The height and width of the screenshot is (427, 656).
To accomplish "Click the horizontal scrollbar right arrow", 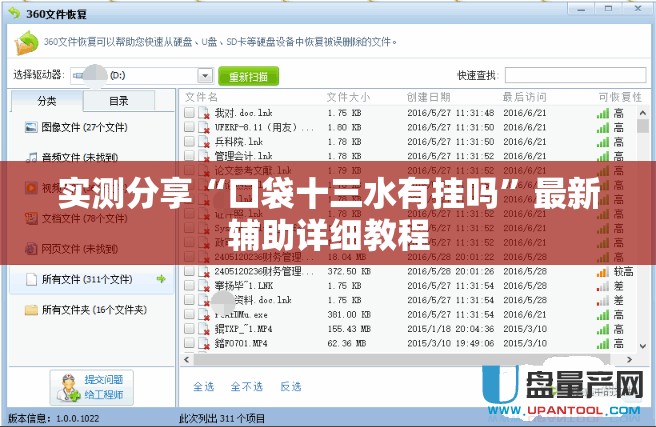I will point(630,360).
